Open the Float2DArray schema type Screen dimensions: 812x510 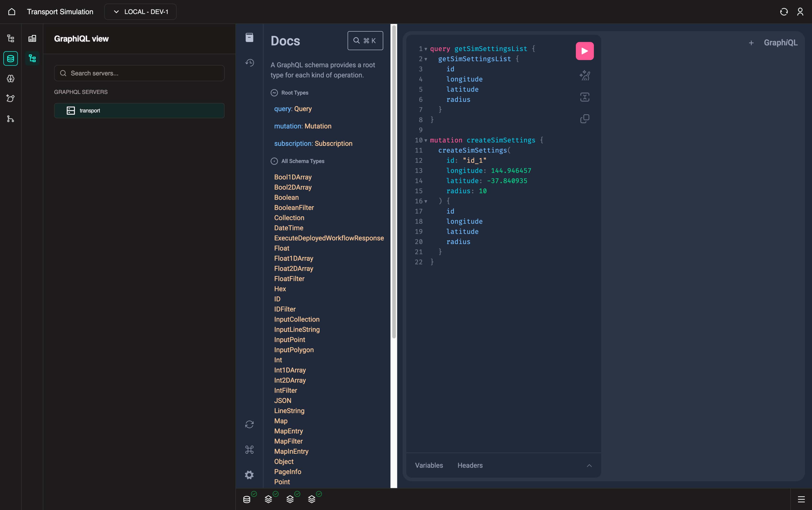294,268
